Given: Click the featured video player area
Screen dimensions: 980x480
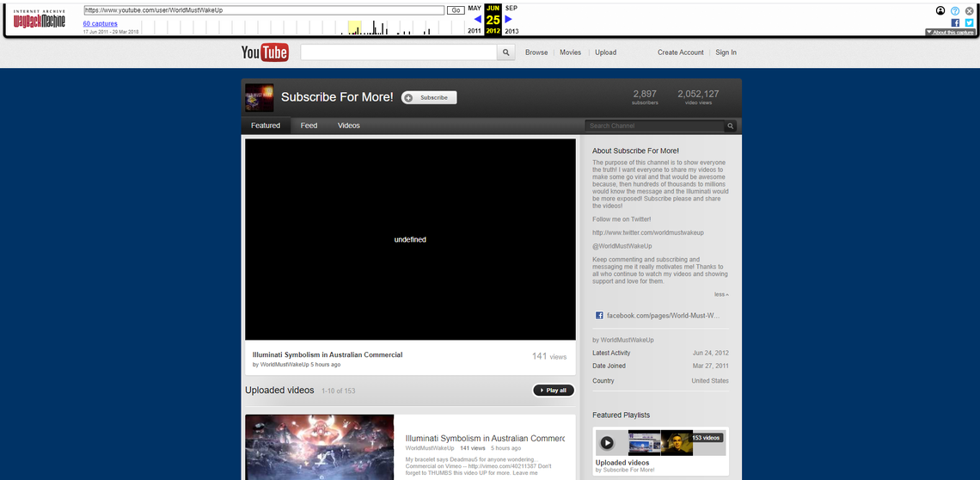Looking at the screenshot, I should (410, 239).
